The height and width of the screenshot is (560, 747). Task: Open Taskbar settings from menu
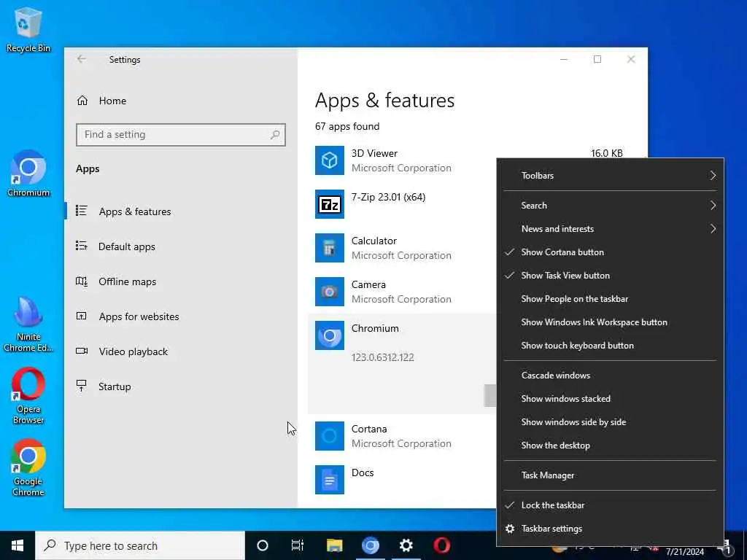(x=610, y=529)
